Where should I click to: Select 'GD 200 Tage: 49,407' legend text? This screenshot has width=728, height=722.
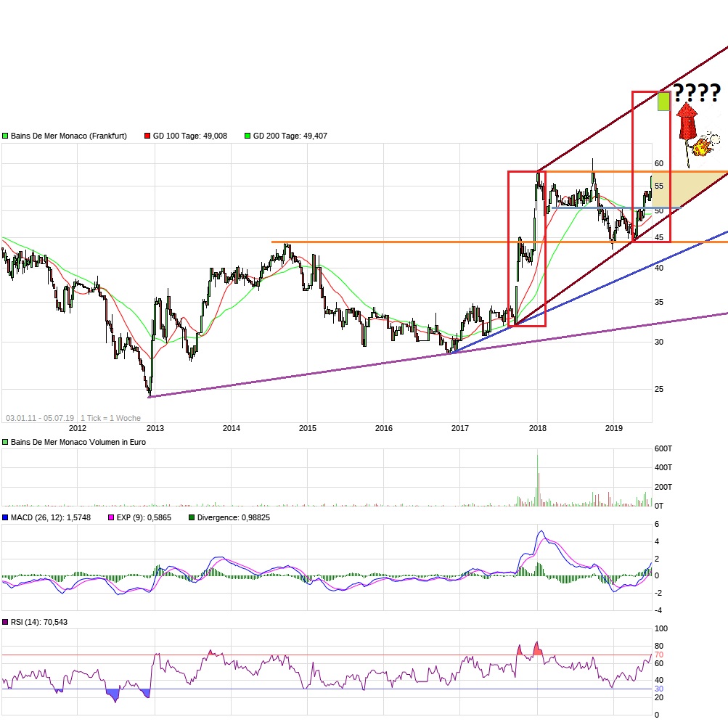coord(290,136)
